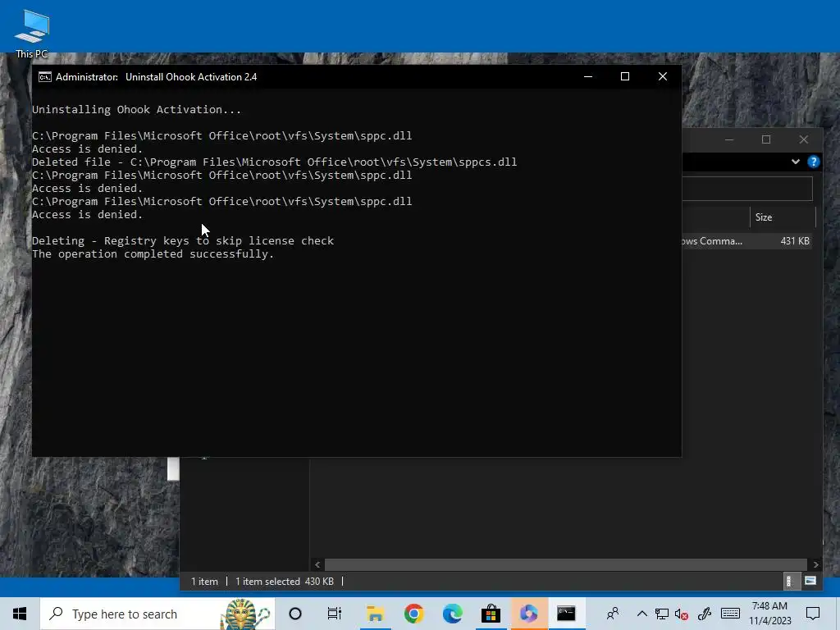Viewport: 840px width, 630px height.
Task: Click Explorer horizontal scrollbar left arrow
Action: tap(317, 564)
